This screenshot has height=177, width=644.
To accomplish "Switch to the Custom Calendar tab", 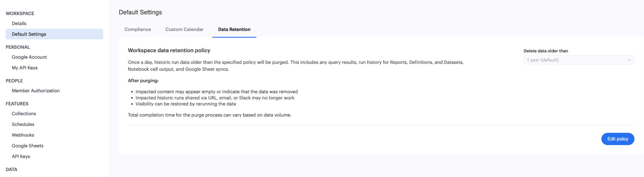I will tap(184, 29).
